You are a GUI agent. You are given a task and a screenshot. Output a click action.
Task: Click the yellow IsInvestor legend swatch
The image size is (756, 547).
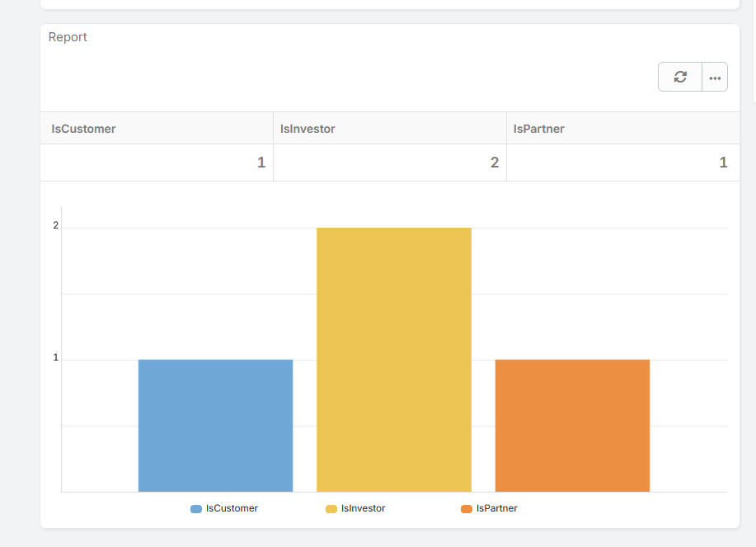click(331, 509)
